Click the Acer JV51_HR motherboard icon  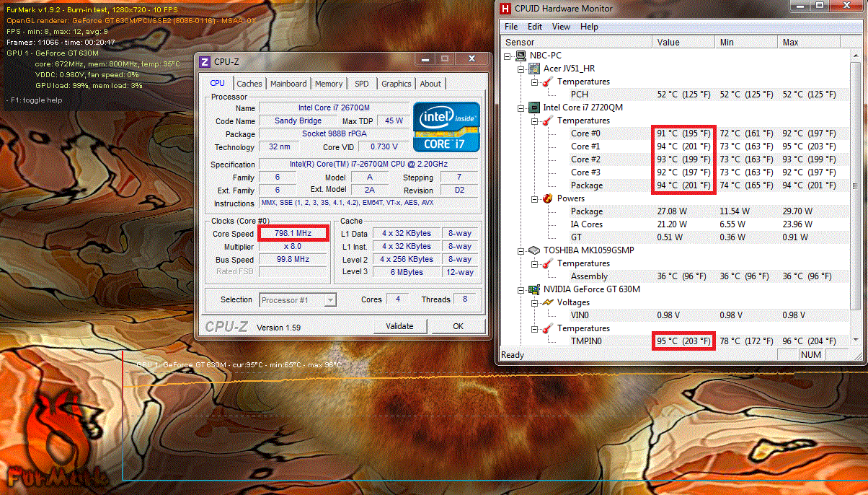(534, 69)
